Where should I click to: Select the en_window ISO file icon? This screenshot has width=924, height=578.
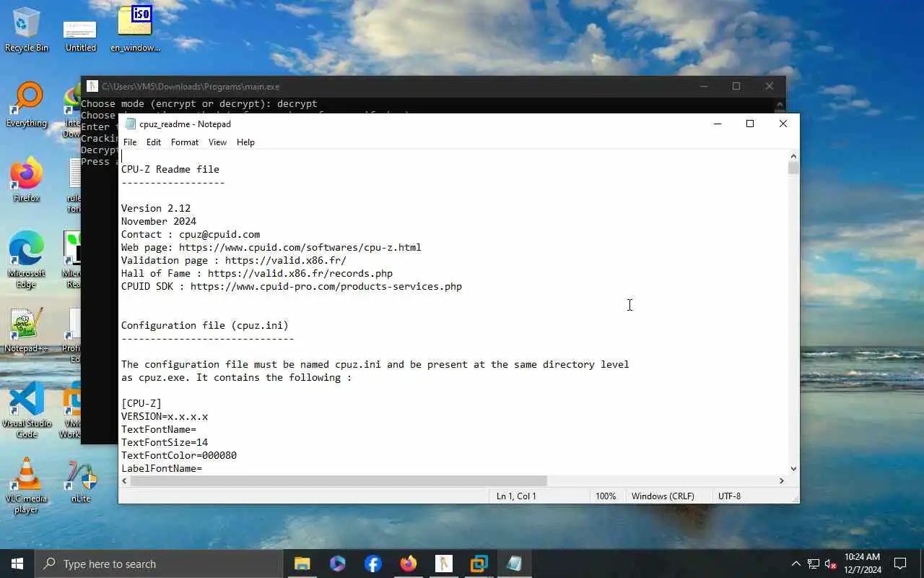(135, 30)
